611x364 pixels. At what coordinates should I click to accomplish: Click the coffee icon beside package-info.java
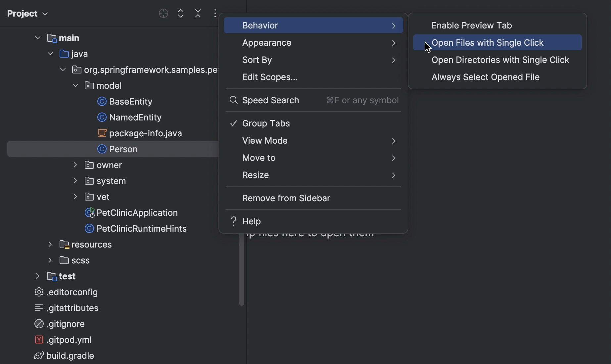click(x=102, y=133)
